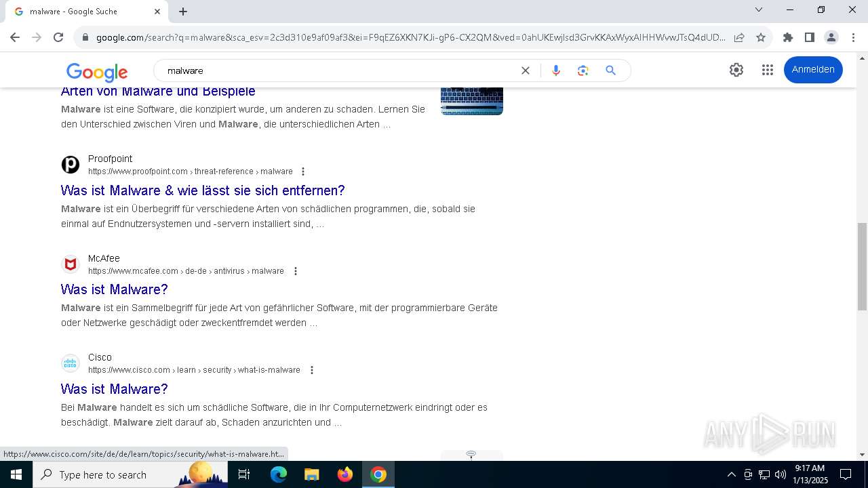Open more options for Proofpoint result
The image size is (868, 488).
click(x=303, y=171)
